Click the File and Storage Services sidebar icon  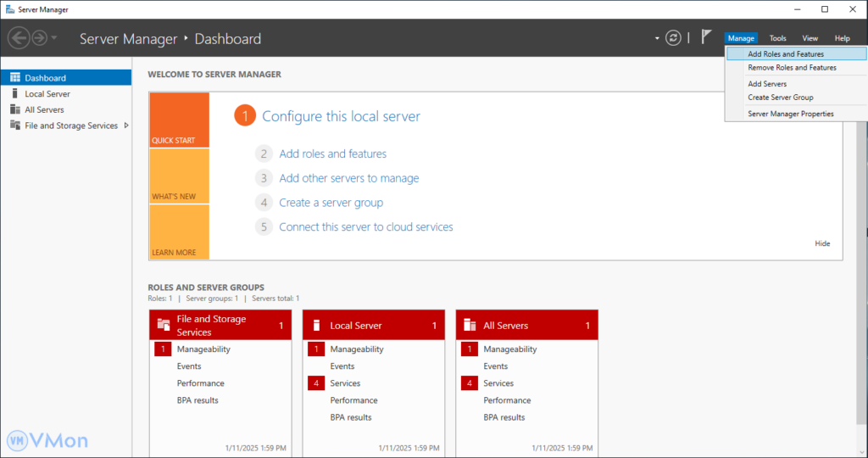15,126
